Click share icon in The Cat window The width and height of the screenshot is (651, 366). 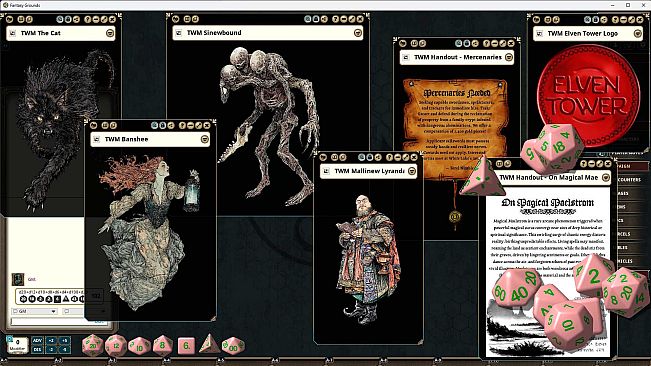tap(76, 19)
